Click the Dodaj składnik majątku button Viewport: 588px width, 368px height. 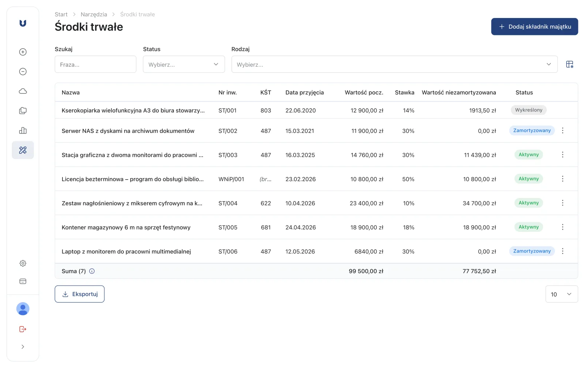(534, 26)
